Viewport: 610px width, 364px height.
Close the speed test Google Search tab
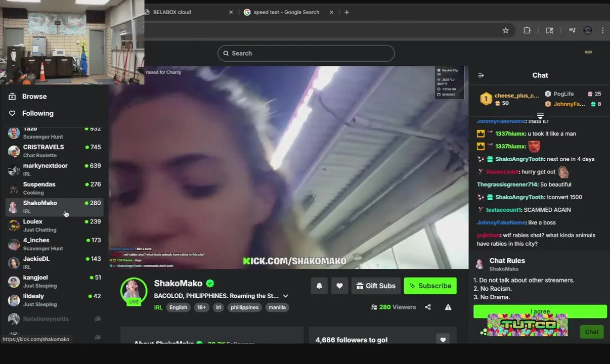[x=332, y=12]
